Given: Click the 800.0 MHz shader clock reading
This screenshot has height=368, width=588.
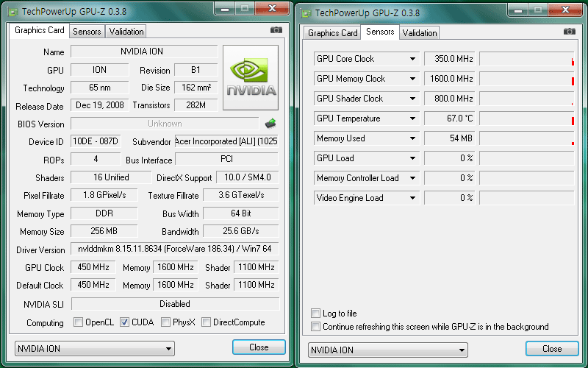Looking at the screenshot, I should 450,99.
